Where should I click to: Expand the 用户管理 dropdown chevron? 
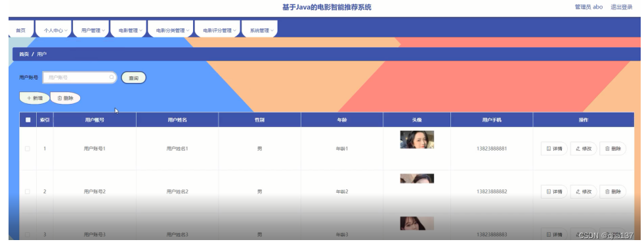(103, 30)
